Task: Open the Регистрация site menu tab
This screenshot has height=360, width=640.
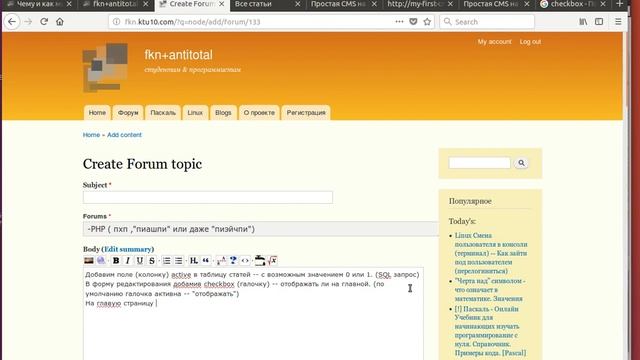Action: tap(306, 113)
